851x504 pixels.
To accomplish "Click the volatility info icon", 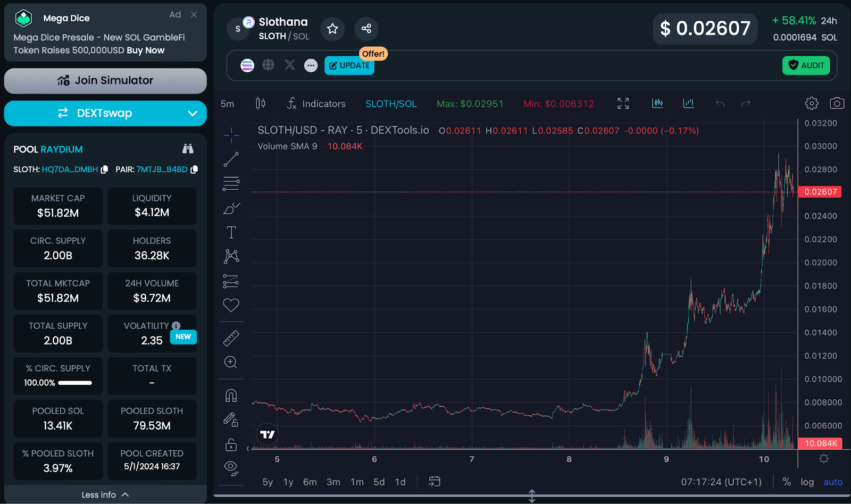I will point(176,325).
